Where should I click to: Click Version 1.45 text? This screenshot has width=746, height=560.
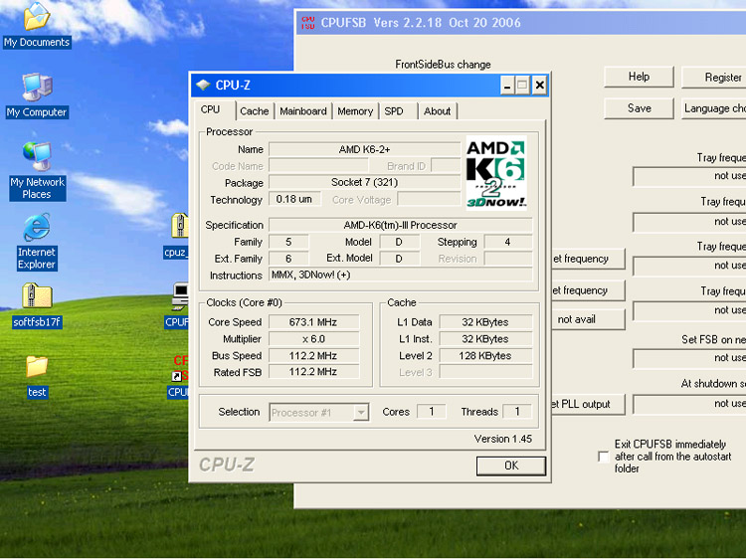[x=502, y=439]
